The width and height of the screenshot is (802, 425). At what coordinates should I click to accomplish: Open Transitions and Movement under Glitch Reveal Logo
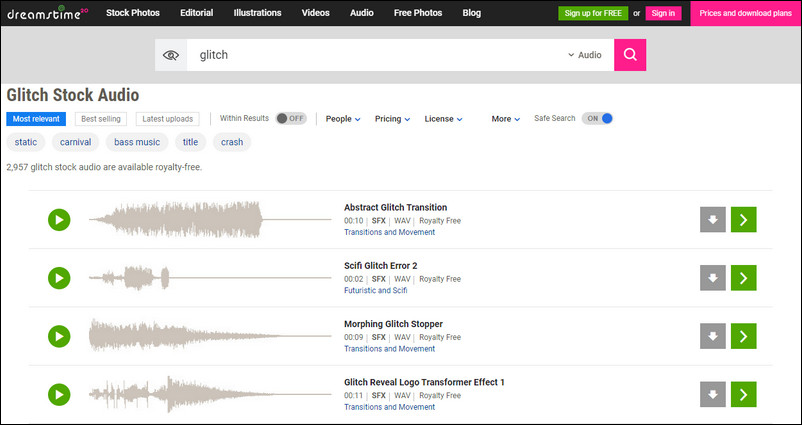click(x=389, y=407)
